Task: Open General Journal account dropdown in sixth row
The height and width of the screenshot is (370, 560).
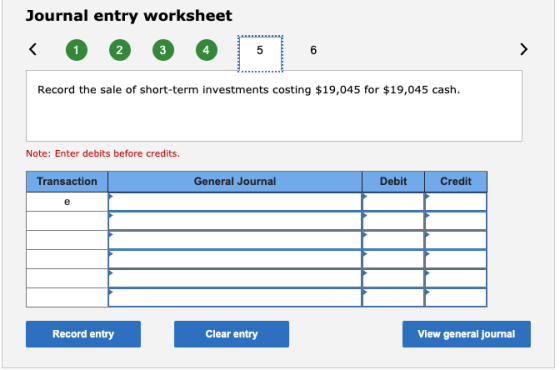Action: click(x=235, y=298)
